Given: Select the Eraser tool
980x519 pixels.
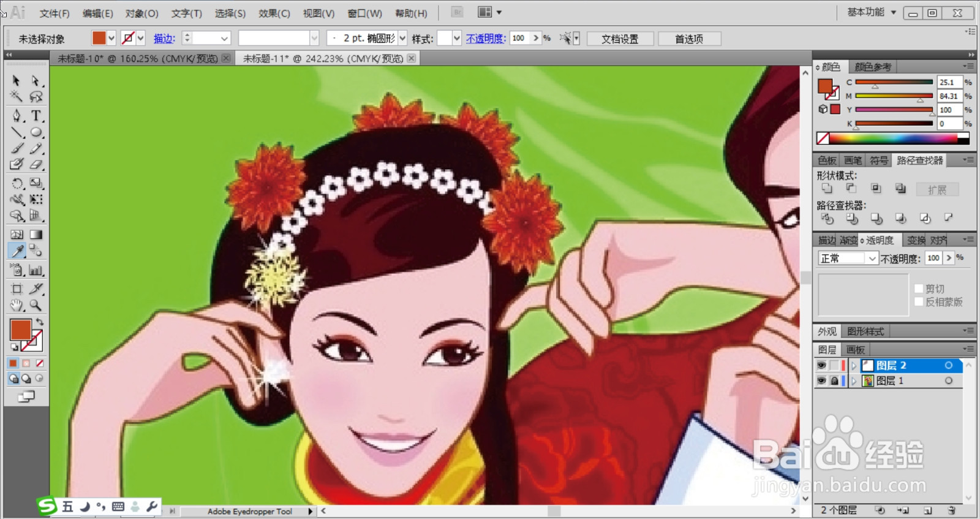Looking at the screenshot, I should click(x=36, y=164).
